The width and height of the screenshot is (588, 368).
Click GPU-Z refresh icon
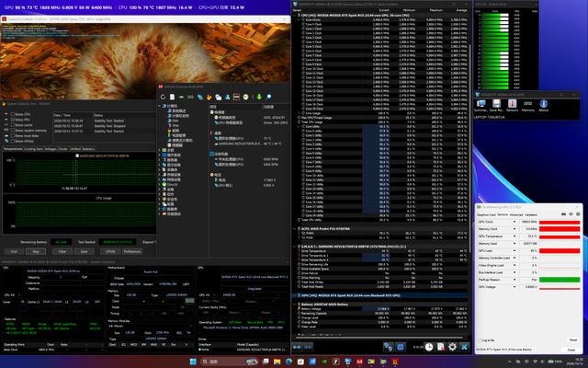point(571,214)
